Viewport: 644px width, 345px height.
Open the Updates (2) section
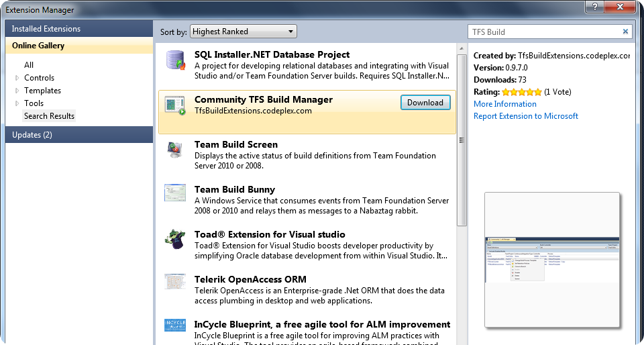79,135
